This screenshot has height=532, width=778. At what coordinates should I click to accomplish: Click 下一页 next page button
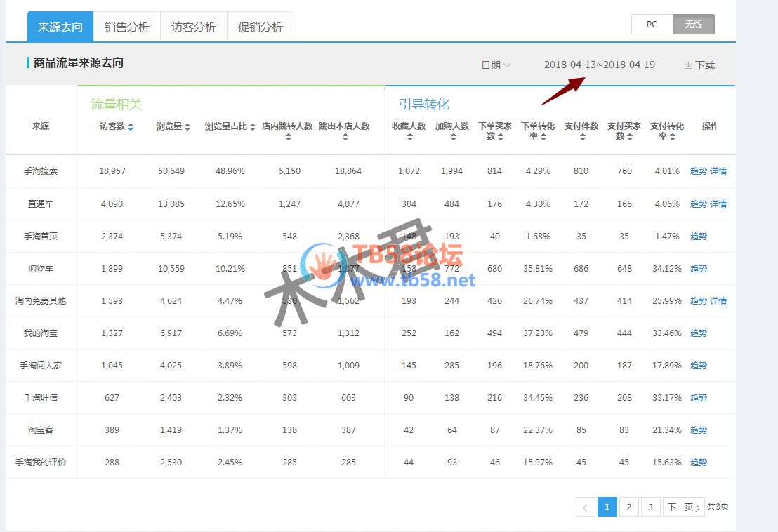683,507
